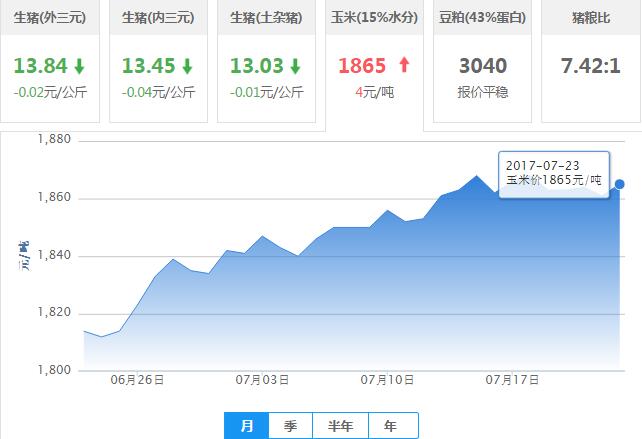Click the 06月26日 axis label

137,380
